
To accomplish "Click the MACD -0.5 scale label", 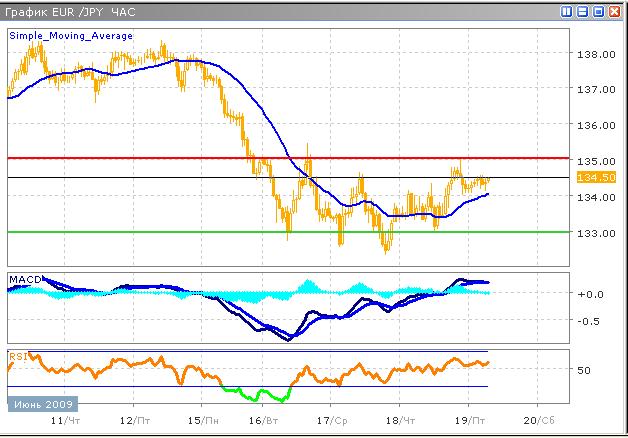I will [x=590, y=321].
